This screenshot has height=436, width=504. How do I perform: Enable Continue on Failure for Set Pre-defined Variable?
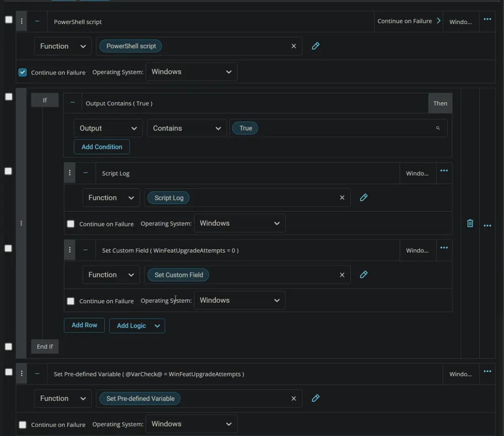23,425
